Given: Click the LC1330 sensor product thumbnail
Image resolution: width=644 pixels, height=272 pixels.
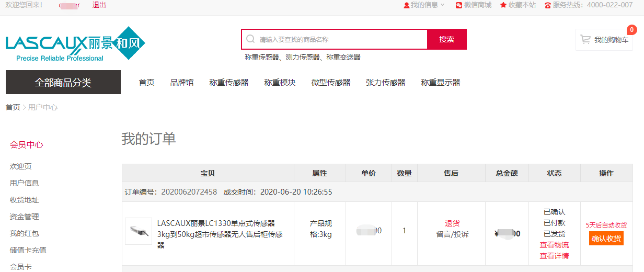Looking at the screenshot, I should click(139, 231).
